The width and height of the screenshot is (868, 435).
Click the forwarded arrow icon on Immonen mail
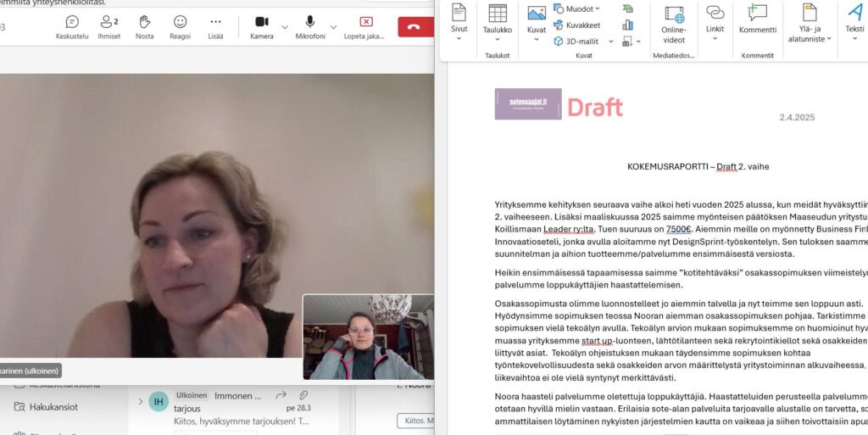point(281,395)
